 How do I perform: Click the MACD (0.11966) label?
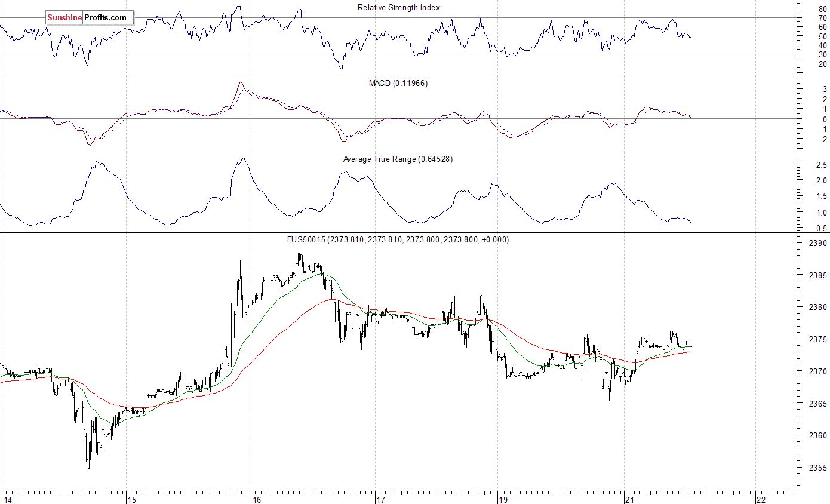pyautogui.click(x=398, y=83)
